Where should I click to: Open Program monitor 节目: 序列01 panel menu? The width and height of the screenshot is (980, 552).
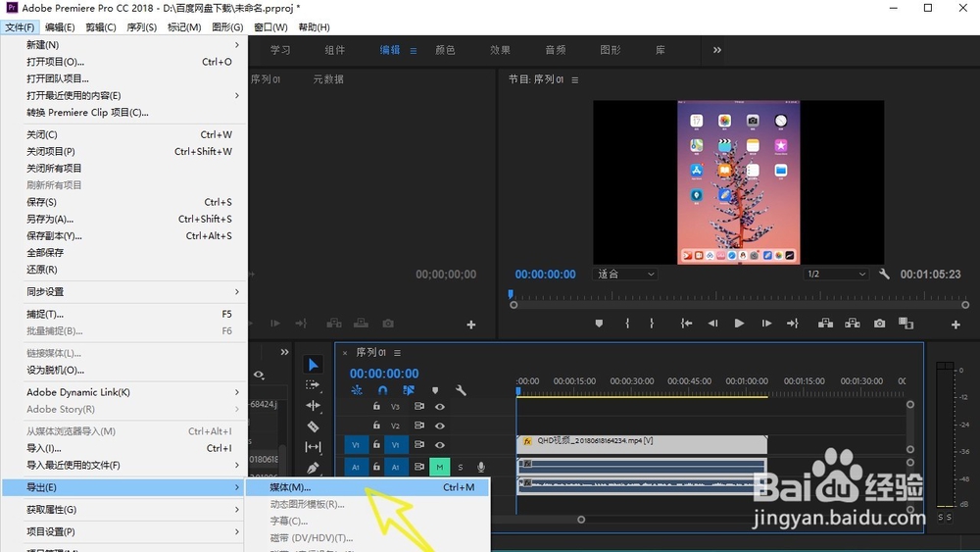tap(575, 80)
